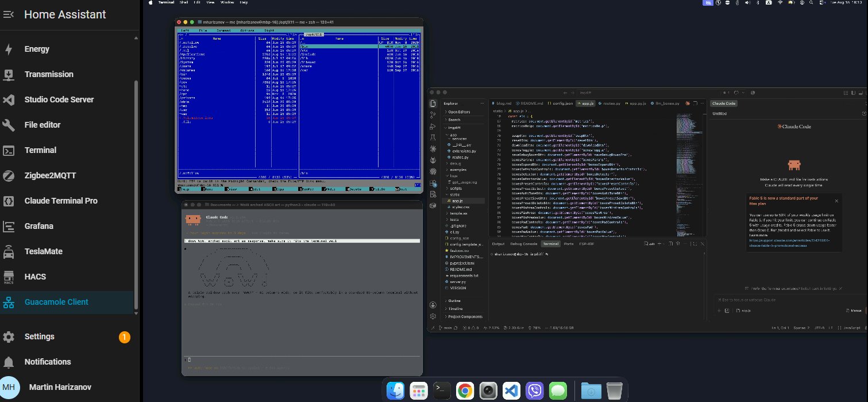The width and height of the screenshot is (868, 402).
Task: Open the Transmission sidebar item
Action: 67,74
